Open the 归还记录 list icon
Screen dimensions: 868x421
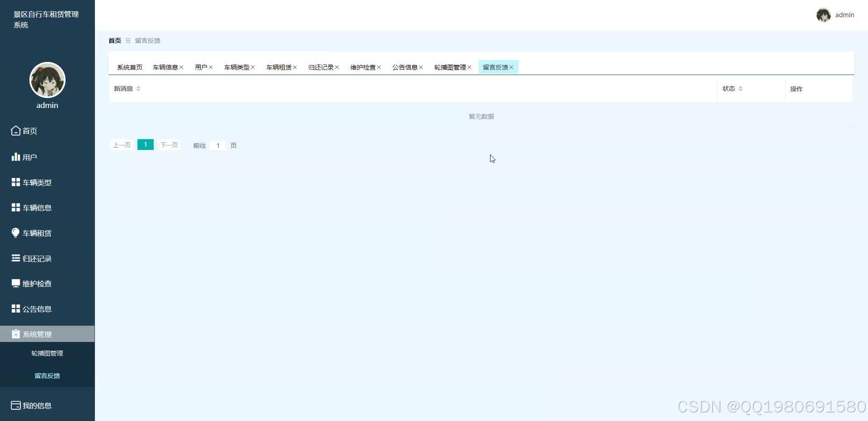[x=15, y=258]
